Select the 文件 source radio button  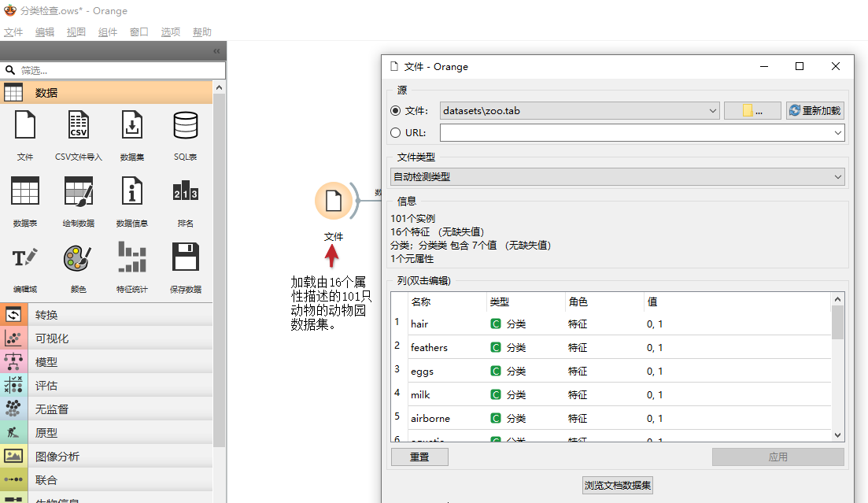395,111
